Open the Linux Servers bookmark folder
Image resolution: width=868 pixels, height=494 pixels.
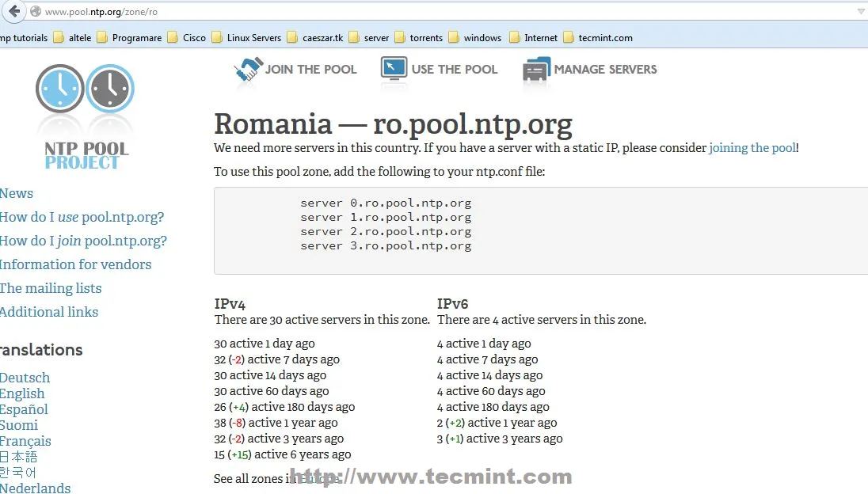246,37
